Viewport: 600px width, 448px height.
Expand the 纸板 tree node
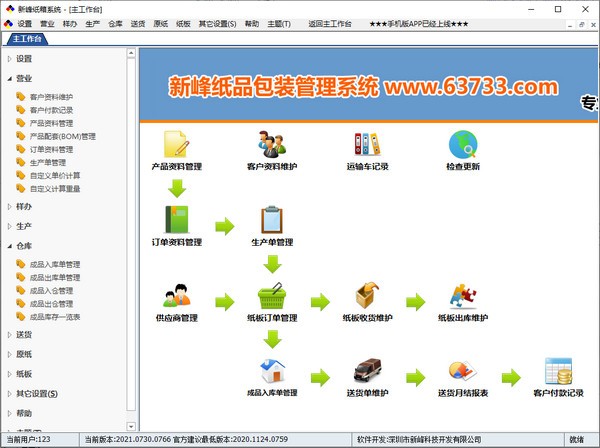click(10, 374)
